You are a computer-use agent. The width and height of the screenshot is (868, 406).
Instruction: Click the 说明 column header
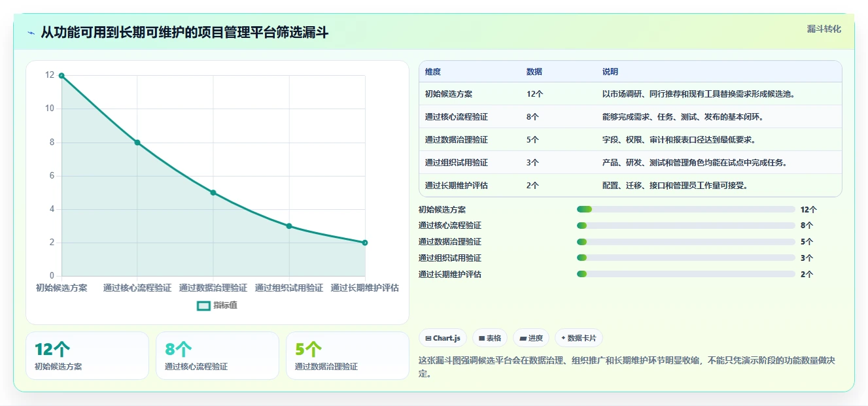pyautogui.click(x=610, y=72)
